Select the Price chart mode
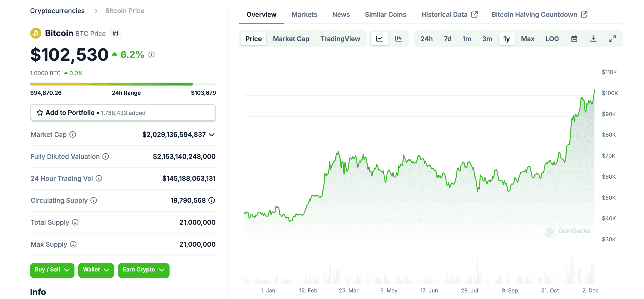The image size is (644, 299). [x=254, y=39]
